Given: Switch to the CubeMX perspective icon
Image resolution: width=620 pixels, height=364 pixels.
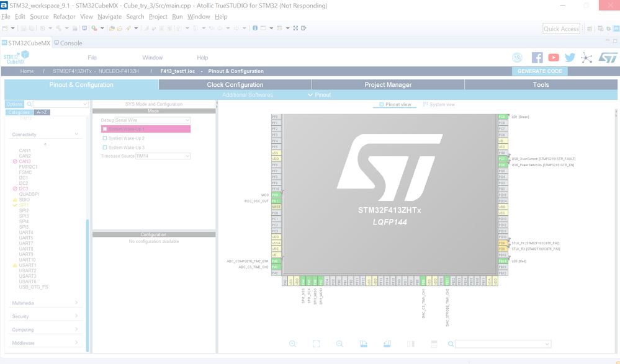Looking at the screenshot, I should [616, 29].
